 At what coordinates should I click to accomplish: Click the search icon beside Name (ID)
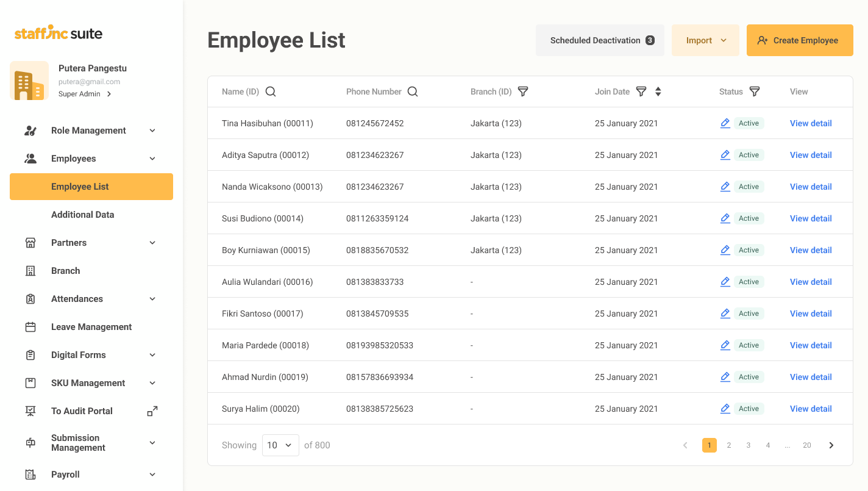(x=271, y=91)
